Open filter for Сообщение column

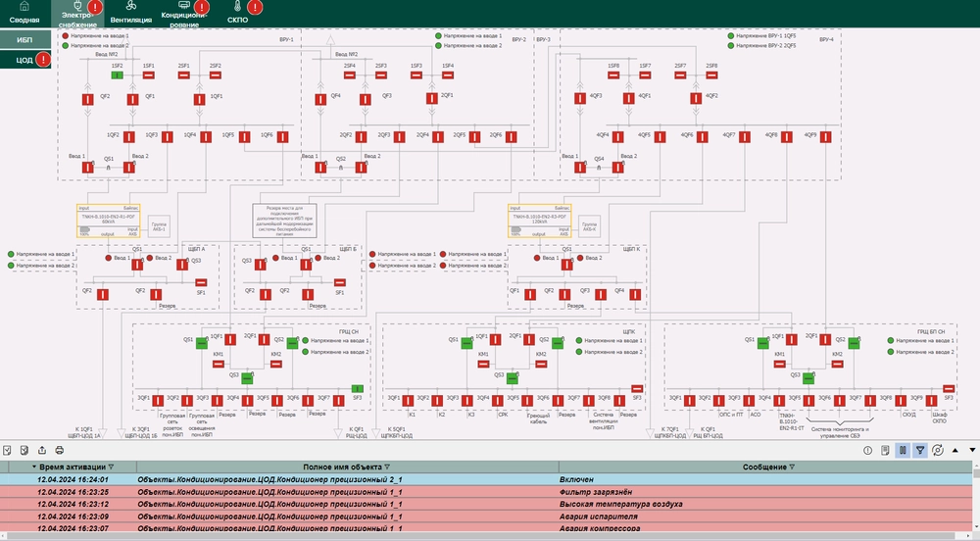794,467
